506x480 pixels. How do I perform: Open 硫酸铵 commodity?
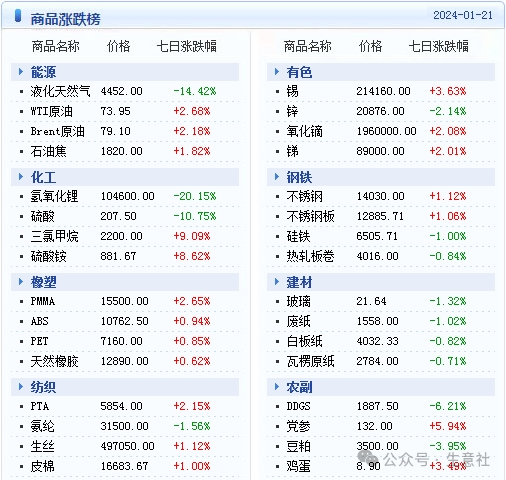point(48,256)
